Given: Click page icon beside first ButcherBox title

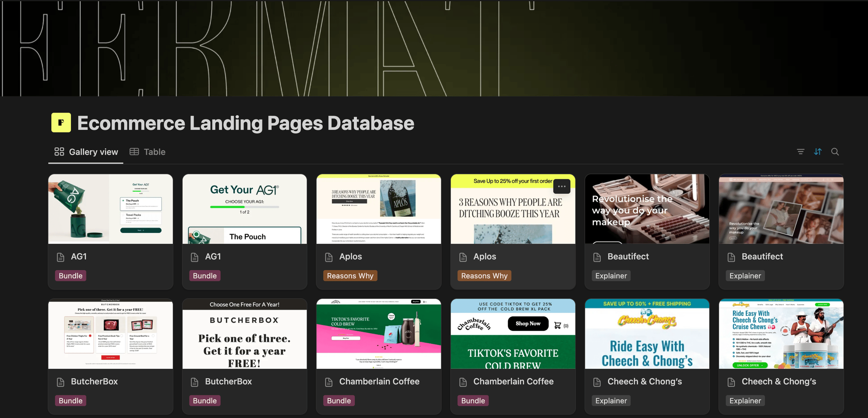Looking at the screenshot, I should (61, 382).
